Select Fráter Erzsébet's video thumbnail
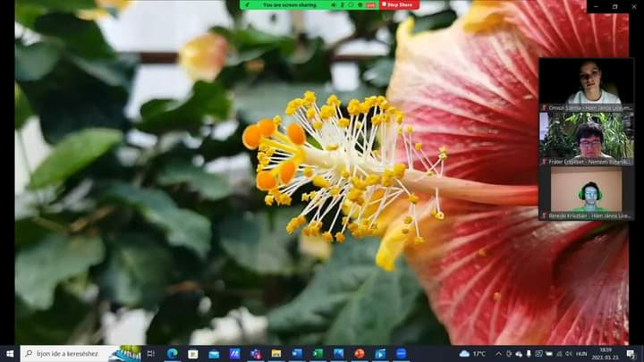644x362 pixels. 586,136
